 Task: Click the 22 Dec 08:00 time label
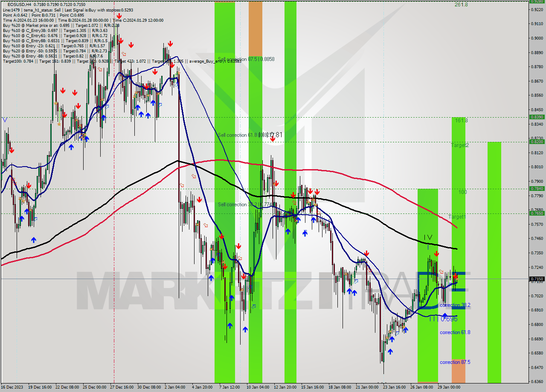pos(67,387)
